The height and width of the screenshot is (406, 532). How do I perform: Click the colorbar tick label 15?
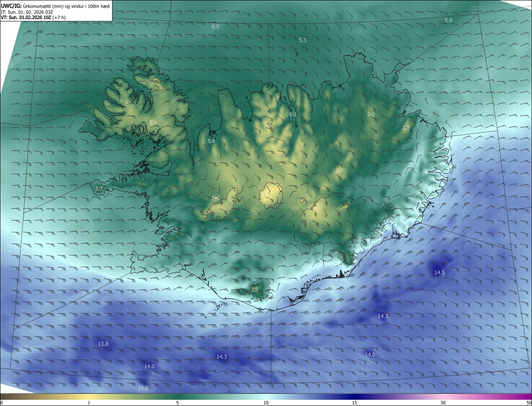point(355,403)
